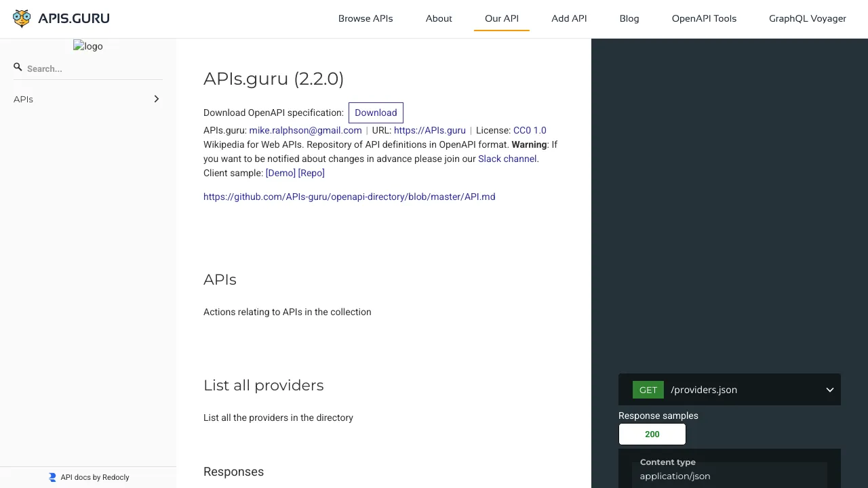The image size is (868, 488).
Task: Click the APIs item in the sidebar
Action: point(88,99)
